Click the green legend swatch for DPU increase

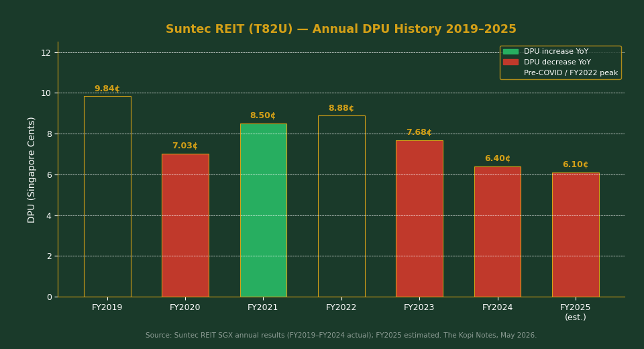tap(511, 52)
